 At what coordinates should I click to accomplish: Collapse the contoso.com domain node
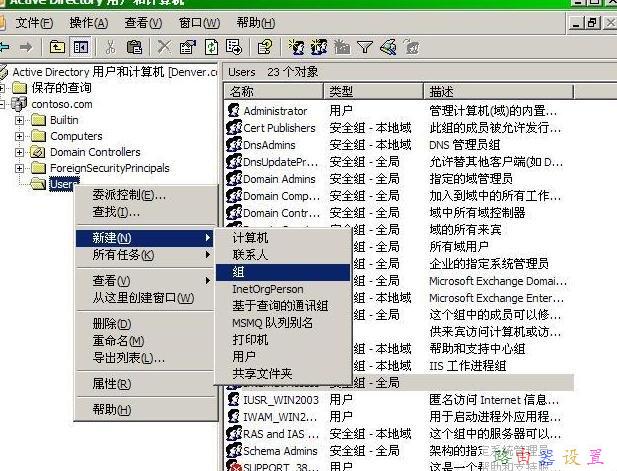tap(4, 104)
